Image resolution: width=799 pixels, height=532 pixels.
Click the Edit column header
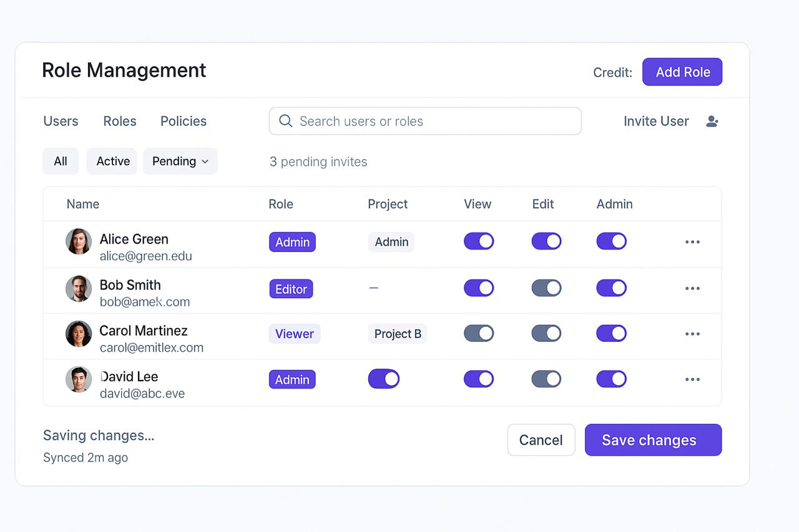[543, 204]
